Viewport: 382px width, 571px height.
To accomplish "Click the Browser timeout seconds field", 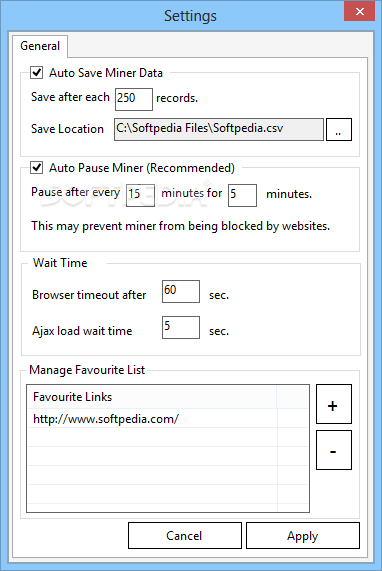I will click(181, 291).
